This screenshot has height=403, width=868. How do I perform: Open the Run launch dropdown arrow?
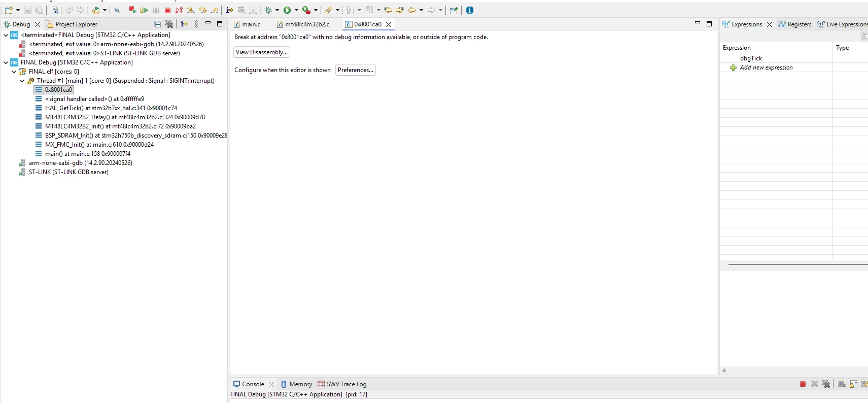(296, 10)
